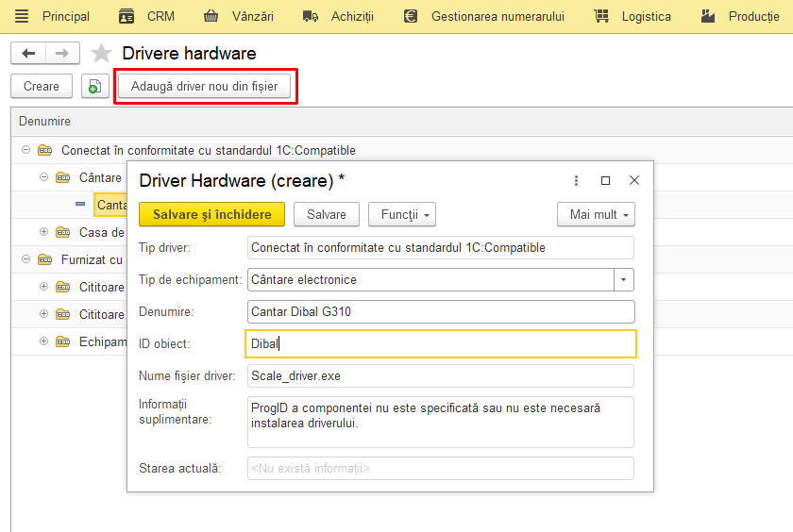
Task: Add Drivere hardware page to favorites star
Action: point(101,53)
